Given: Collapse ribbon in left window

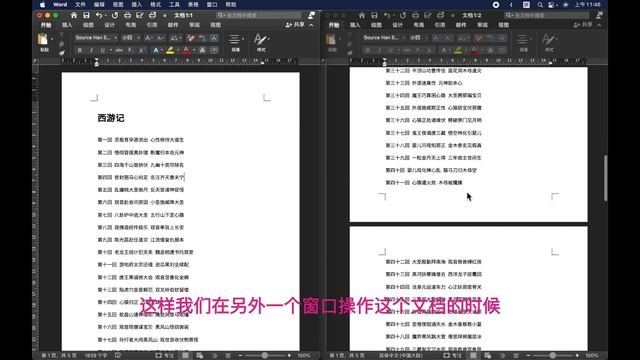Looking at the screenshot, I should pos(311,25).
